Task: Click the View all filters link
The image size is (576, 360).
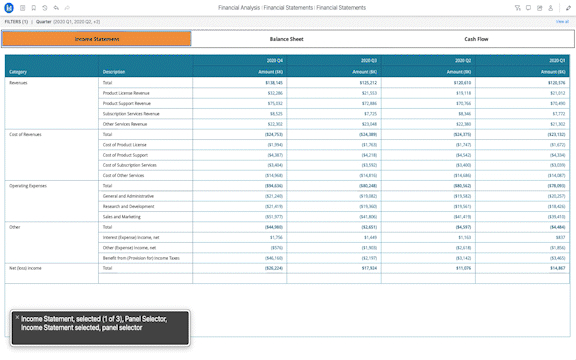Action: (x=562, y=22)
